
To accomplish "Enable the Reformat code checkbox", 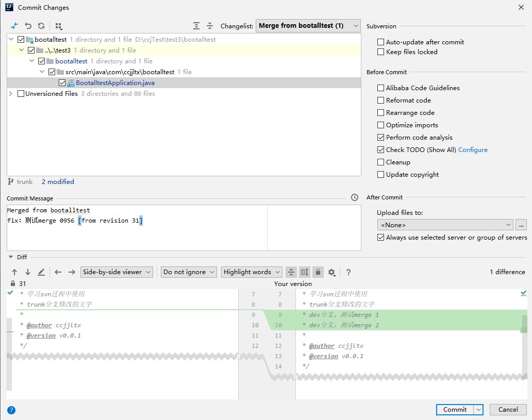I will coord(381,100).
